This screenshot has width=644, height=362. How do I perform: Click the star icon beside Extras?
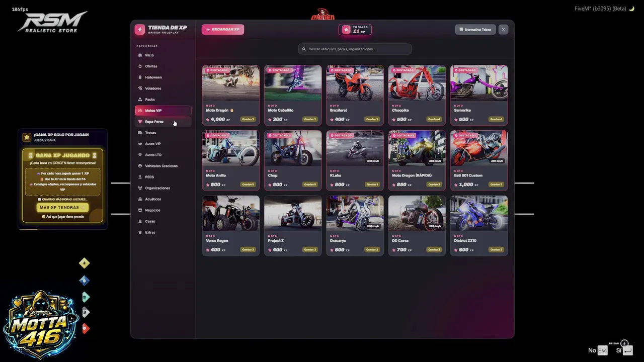click(x=140, y=232)
